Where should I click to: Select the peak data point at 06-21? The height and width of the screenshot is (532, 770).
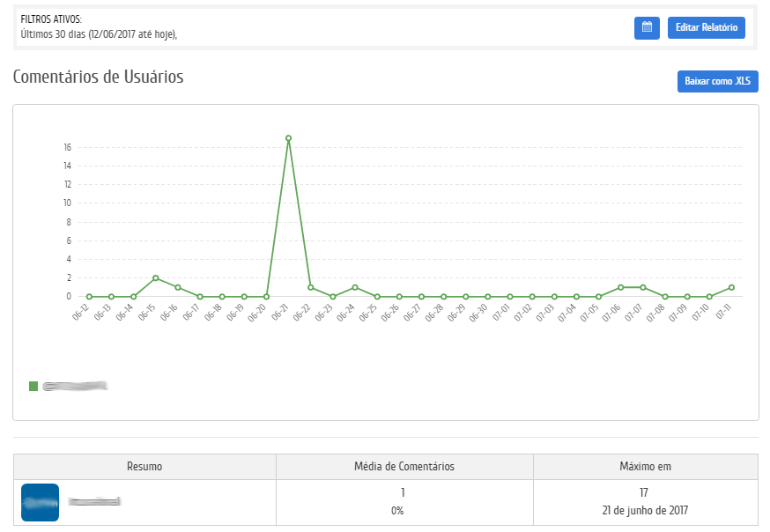point(288,138)
